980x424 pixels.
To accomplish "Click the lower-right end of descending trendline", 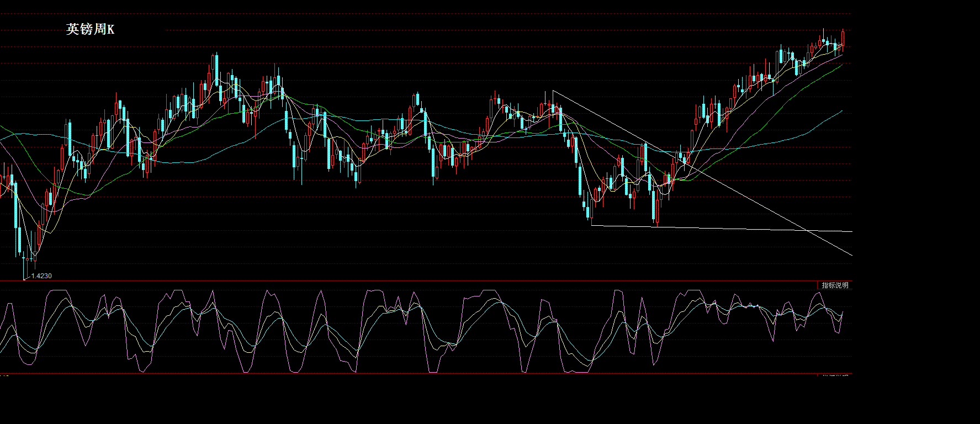I will click(x=851, y=255).
